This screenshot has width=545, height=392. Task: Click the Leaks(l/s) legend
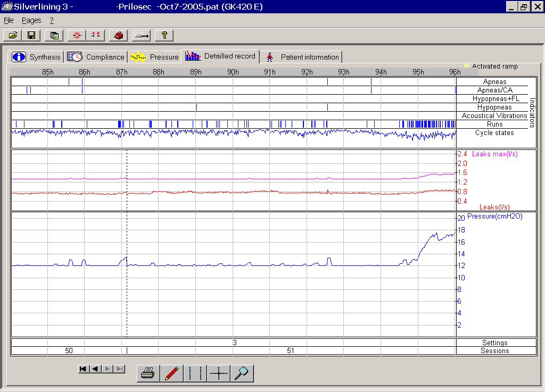[x=494, y=207]
